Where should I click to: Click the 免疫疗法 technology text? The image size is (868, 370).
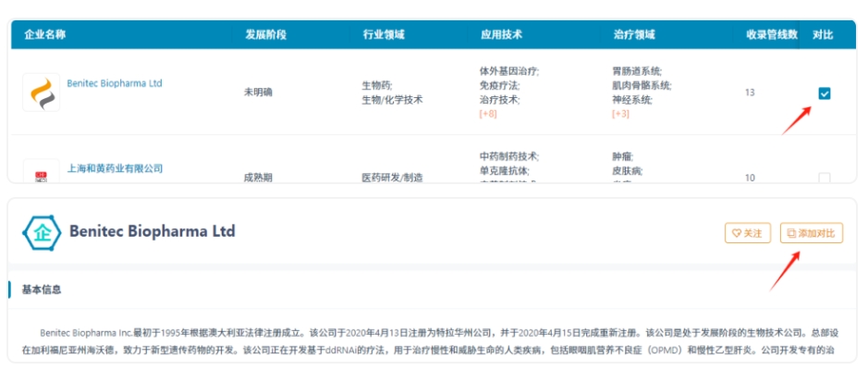pyautogui.click(x=499, y=86)
